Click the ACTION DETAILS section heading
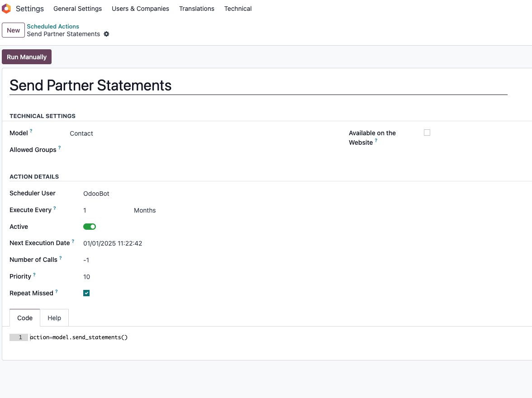The width and height of the screenshot is (532, 398). tap(34, 177)
